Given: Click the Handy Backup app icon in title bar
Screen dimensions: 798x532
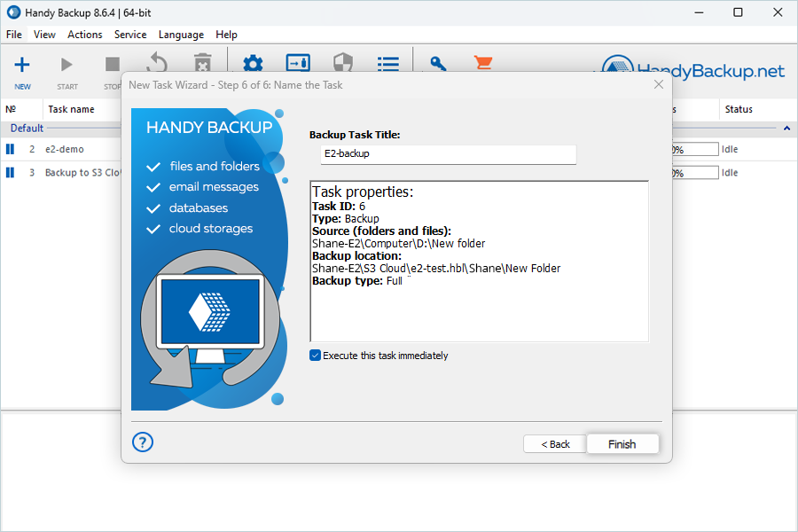Looking at the screenshot, I should pos(13,12).
